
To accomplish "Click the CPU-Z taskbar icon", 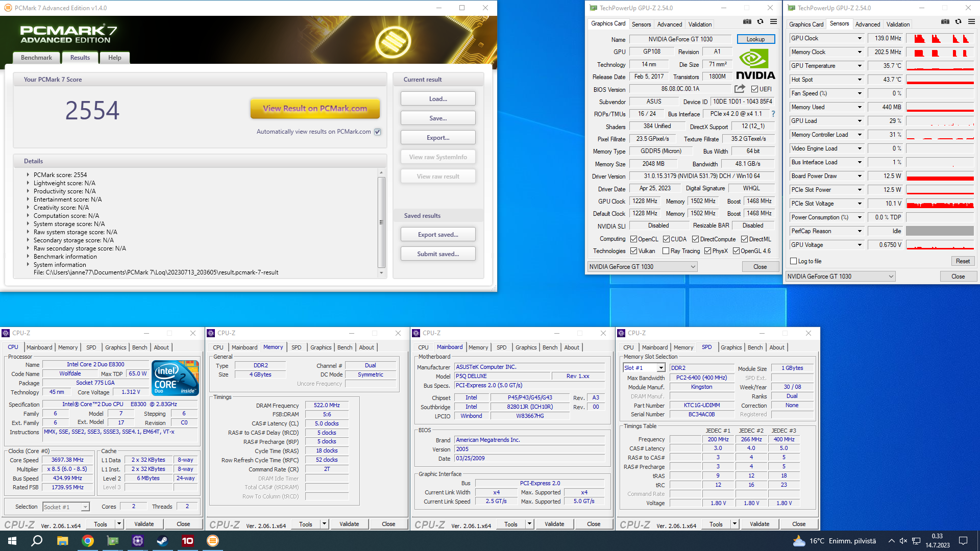I will pos(138,540).
